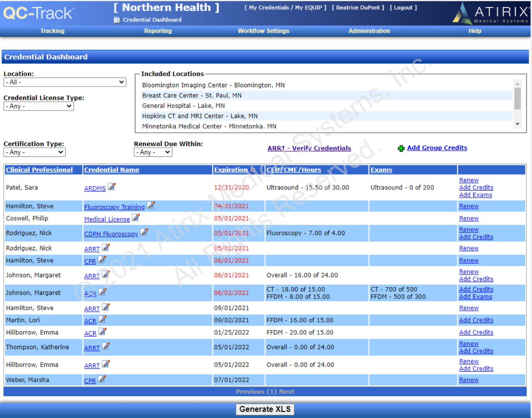
Task: Click edit icon beside CDPH Fluoroscopy
Action: pos(144,232)
